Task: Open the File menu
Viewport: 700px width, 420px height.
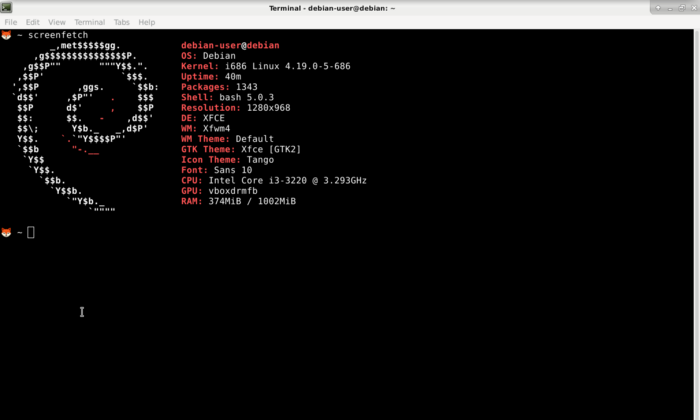Action: pyautogui.click(x=11, y=22)
